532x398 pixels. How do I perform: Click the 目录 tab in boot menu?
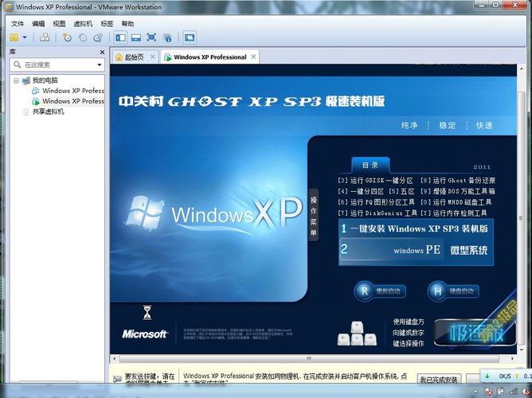pyautogui.click(x=370, y=165)
